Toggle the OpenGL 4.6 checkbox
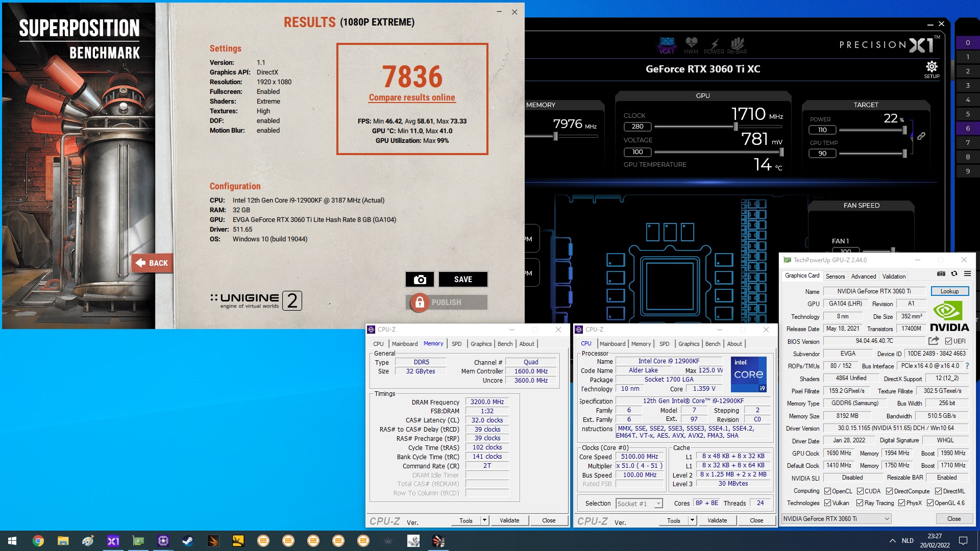The image size is (980, 551). click(930, 503)
